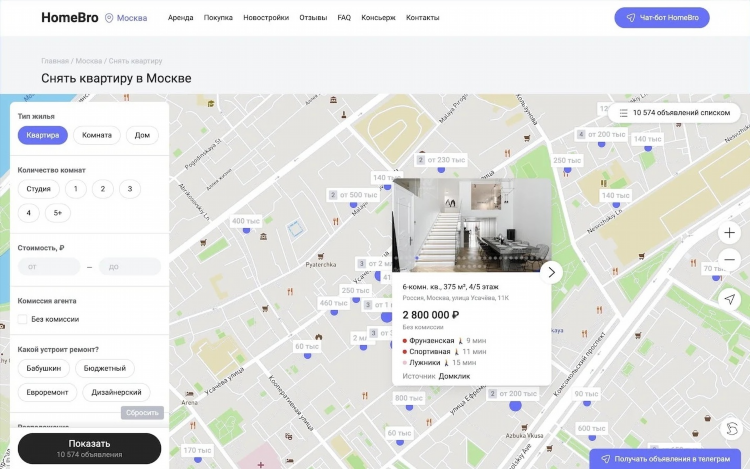
Task: Click the Azbuka Vkusa shop icon on map
Action: pyautogui.click(x=524, y=427)
